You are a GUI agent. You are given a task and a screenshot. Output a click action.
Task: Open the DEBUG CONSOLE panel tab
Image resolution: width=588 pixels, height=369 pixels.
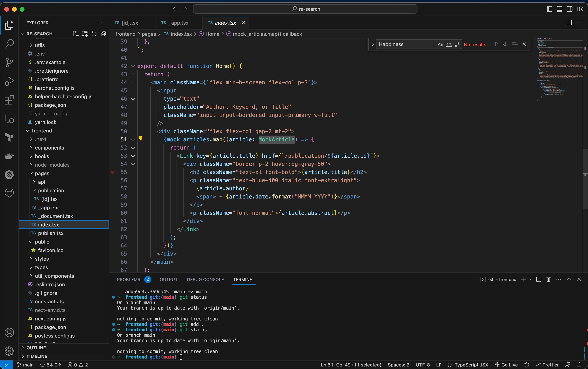pyautogui.click(x=205, y=279)
